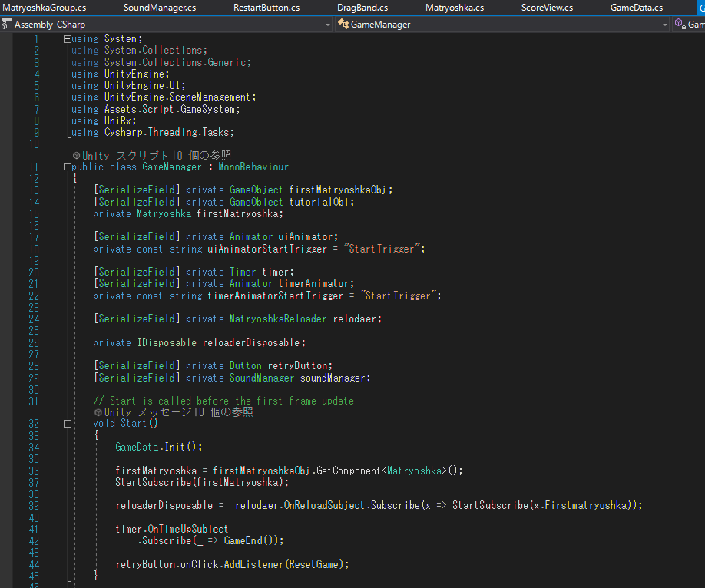Screen dimensions: 705x588
Task: Click the Unity icon above class declaration
Action: pos(77,156)
